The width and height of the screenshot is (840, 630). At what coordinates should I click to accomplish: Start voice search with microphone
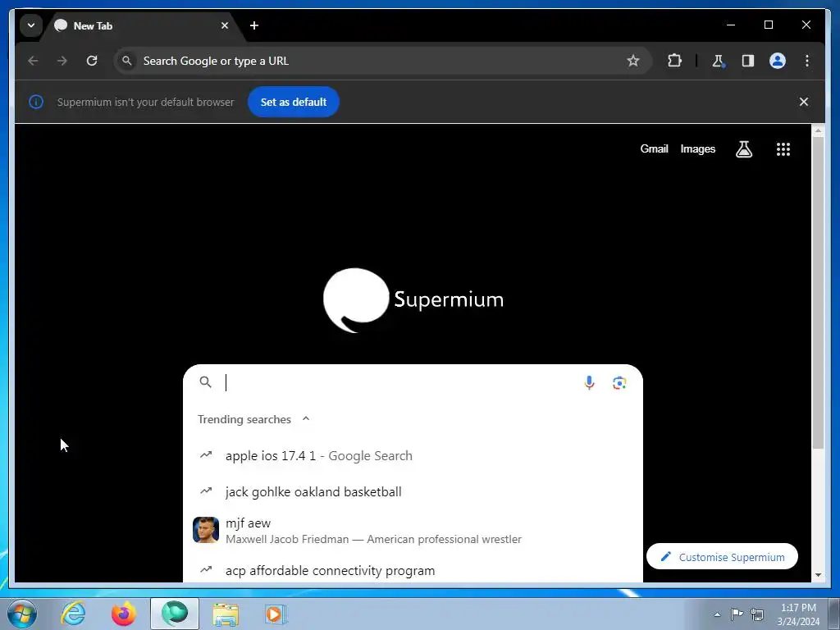point(589,382)
